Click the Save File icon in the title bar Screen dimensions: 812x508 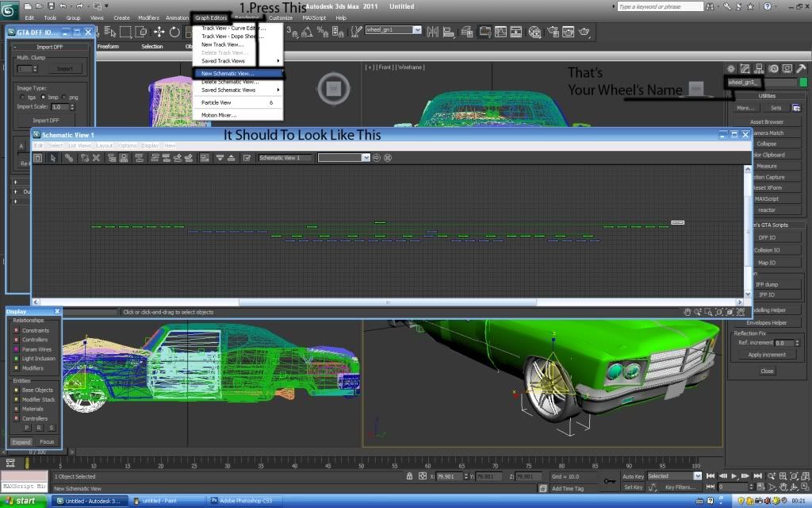coord(51,6)
